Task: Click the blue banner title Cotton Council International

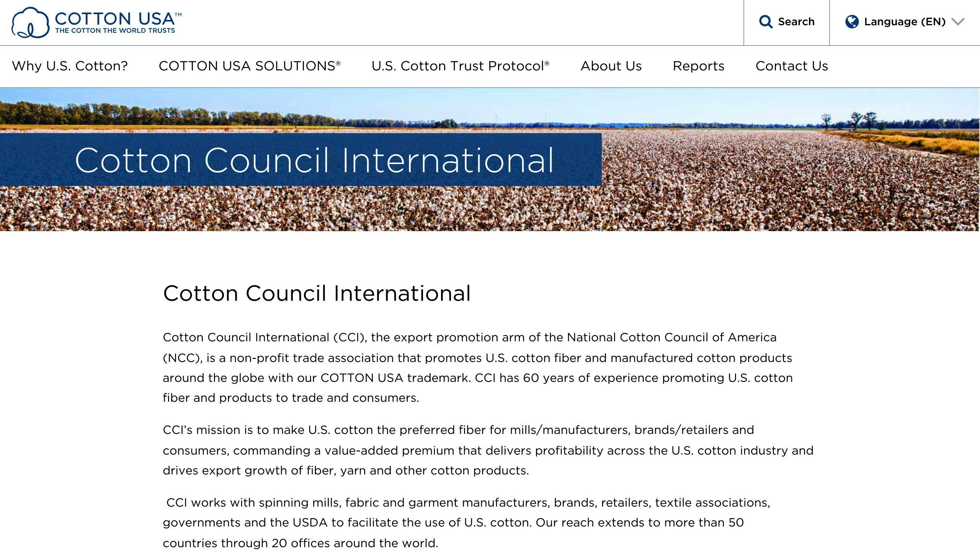Action: pos(314,160)
